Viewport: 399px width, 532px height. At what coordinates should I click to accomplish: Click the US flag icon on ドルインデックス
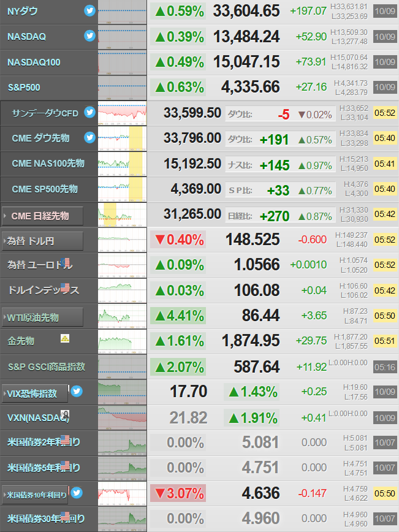coord(65,288)
